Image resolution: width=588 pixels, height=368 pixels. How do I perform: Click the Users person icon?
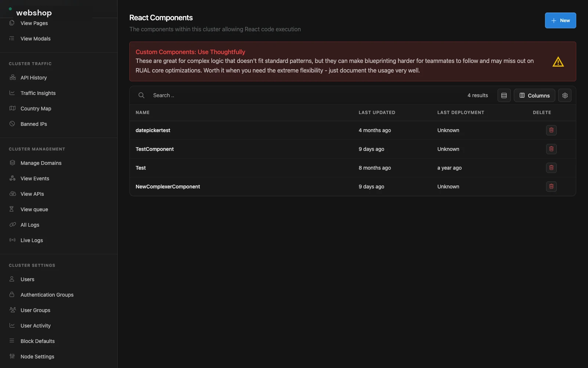click(12, 279)
